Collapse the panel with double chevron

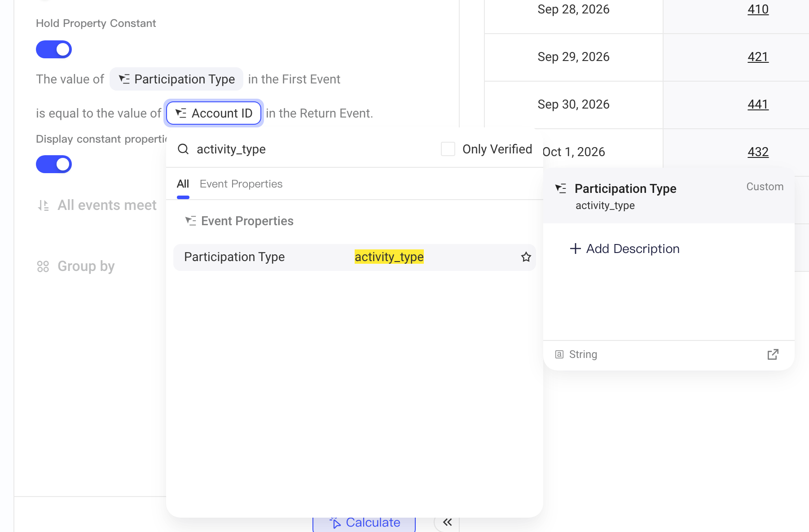[447, 522]
